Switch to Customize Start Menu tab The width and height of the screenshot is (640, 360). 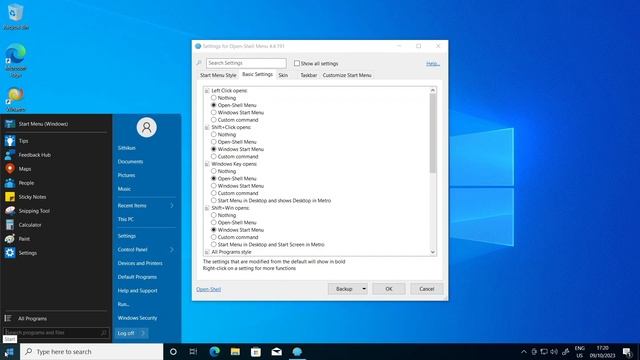click(x=347, y=76)
